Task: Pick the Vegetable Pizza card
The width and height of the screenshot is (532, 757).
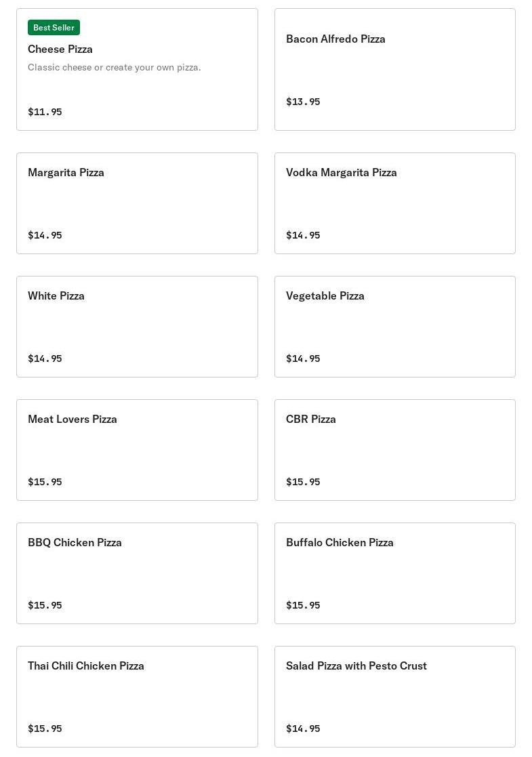Action: point(395,327)
